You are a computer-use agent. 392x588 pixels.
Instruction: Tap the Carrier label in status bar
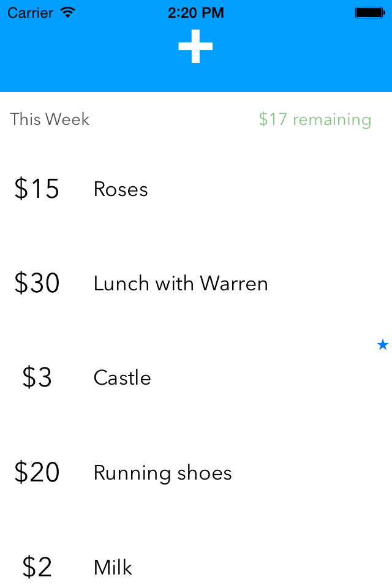pos(30,12)
